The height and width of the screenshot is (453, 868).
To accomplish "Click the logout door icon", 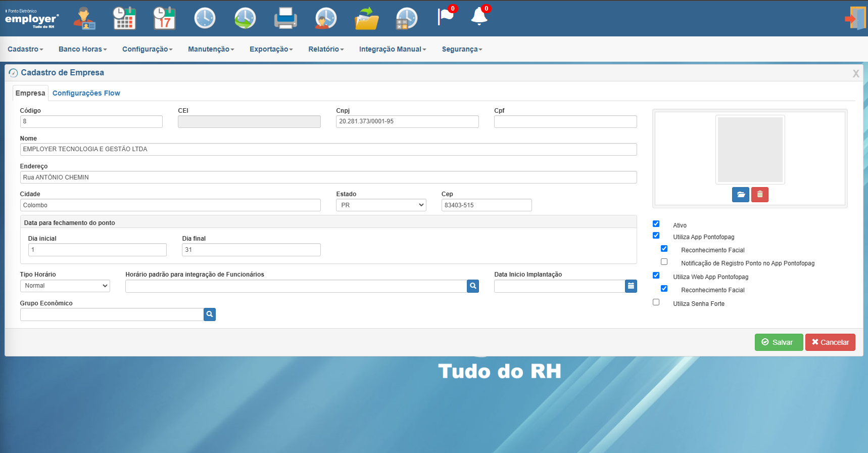I will (x=856, y=18).
